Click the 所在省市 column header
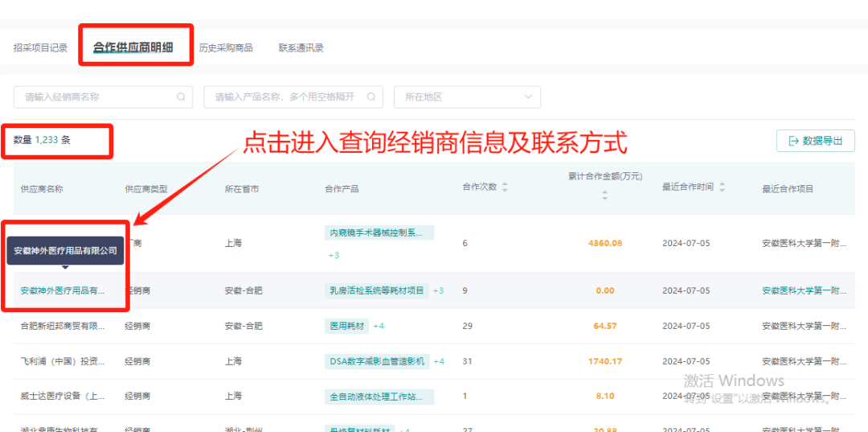 tap(241, 189)
